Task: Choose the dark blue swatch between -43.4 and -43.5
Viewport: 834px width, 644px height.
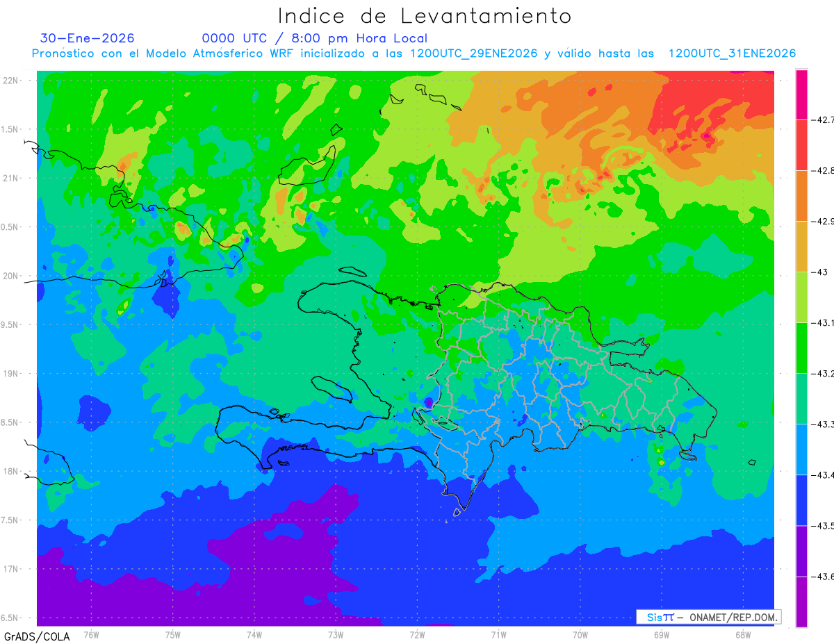Action: click(801, 500)
